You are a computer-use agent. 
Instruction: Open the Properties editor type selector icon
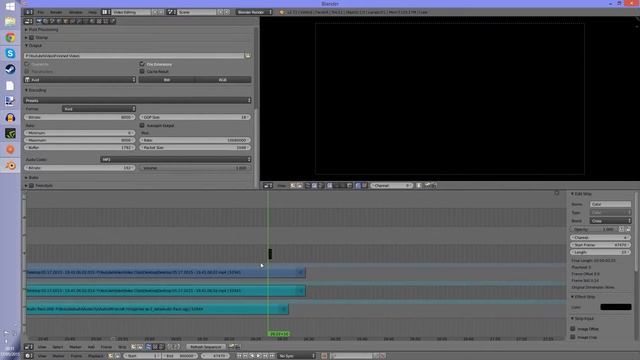click(28, 21)
